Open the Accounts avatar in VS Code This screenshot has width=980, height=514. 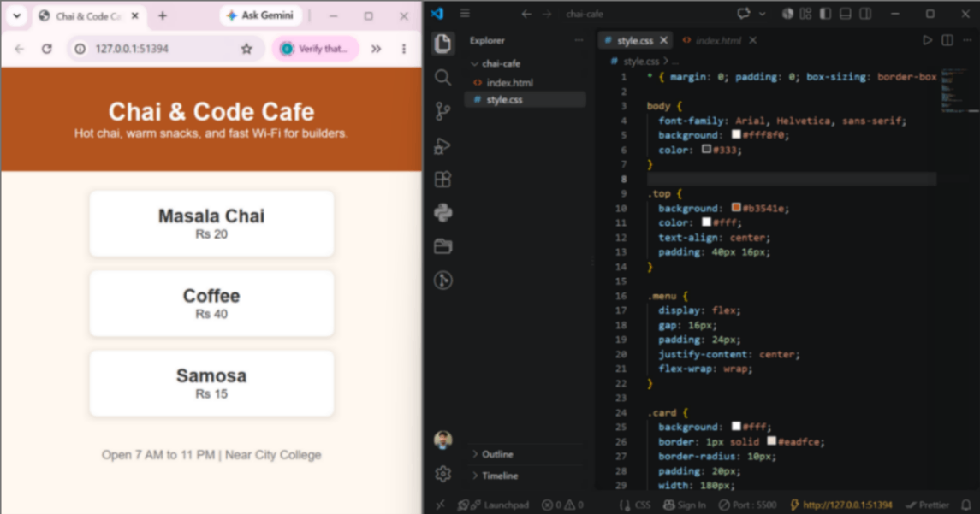443,440
